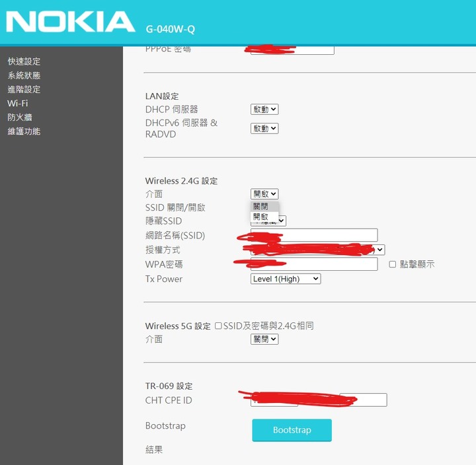Expand the DHCPv6 伺服器 & RADVD dropdown
The height and width of the screenshot is (465, 476).
264,128
